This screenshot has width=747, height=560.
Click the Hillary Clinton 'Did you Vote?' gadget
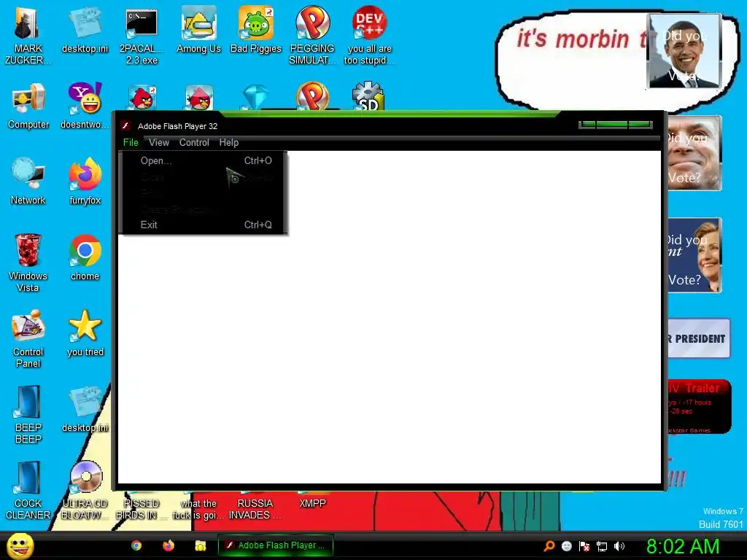tap(694, 254)
